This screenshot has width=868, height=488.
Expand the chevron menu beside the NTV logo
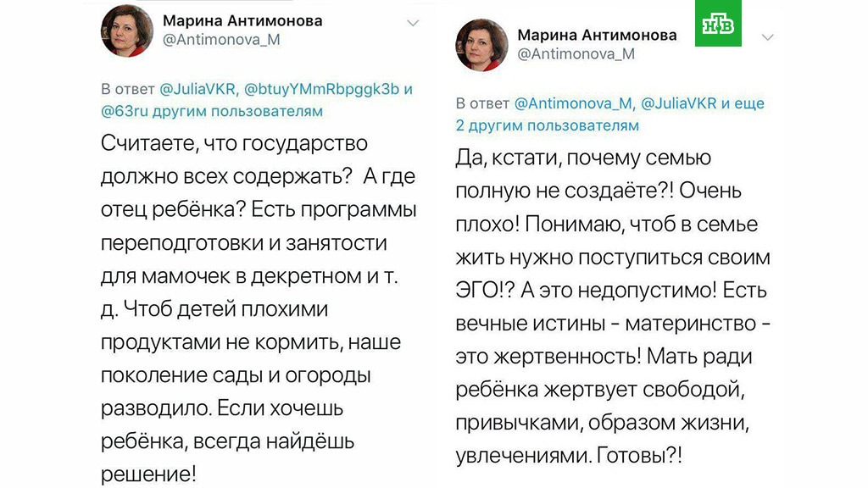coord(768,37)
